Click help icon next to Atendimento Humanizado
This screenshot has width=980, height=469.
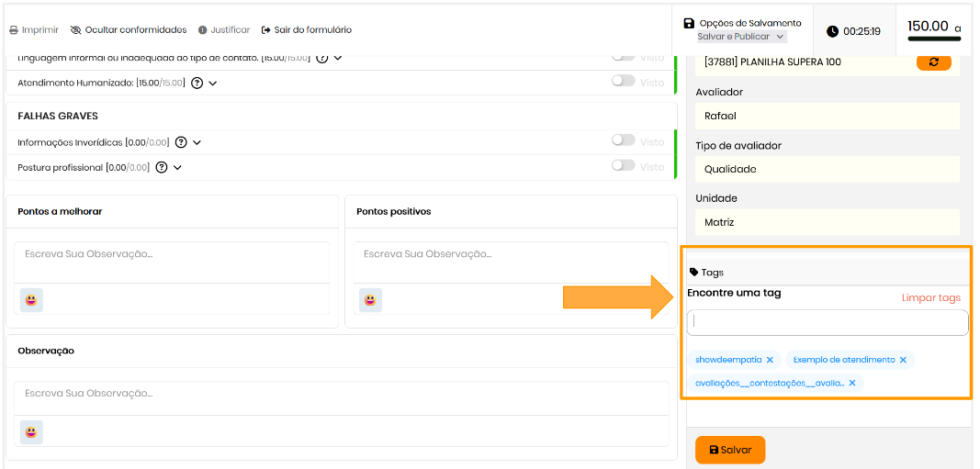pos(197,83)
